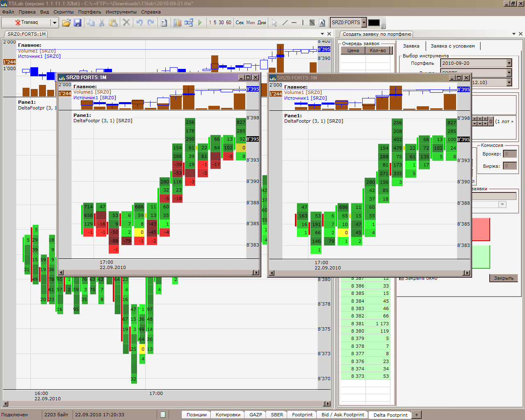Select the diagonal trend line drawing tool
The width and height of the screenshot is (525, 420).
(285, 23)
